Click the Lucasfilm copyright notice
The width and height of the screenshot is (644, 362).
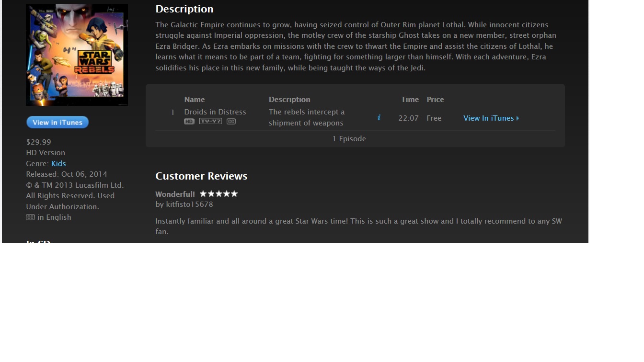(x=75, y=196)
